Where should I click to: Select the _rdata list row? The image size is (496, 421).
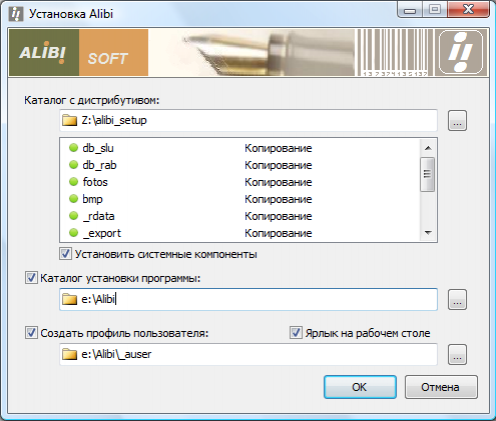click(x=240, y=216)
